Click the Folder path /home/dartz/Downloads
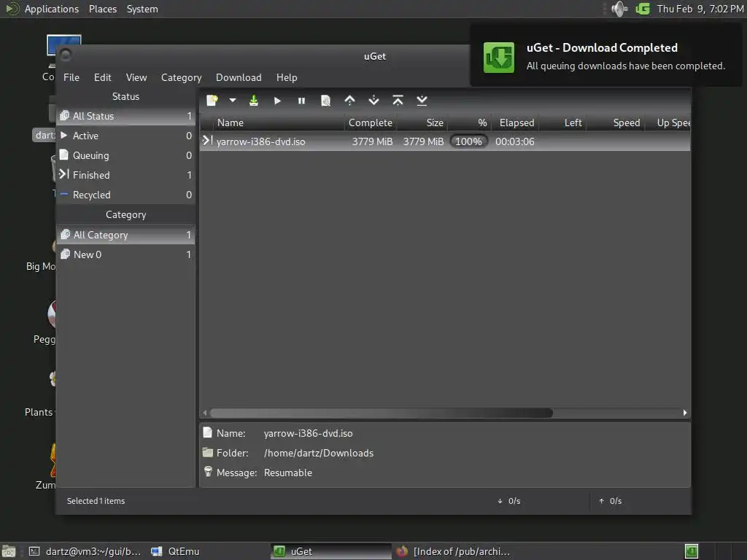The width and height of the screenshot is (747, 560). (x=319, y=453)
